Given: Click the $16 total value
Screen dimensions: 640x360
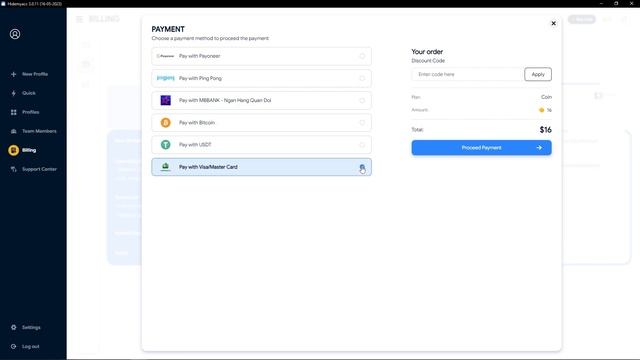Looking at the screenshot, I should click(x=545, y=130).
